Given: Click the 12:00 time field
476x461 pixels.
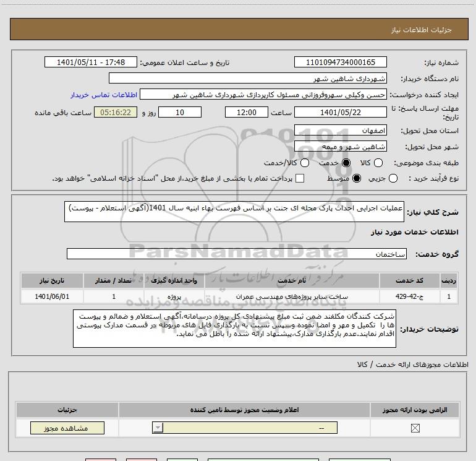Looking at the screenshot, I should point(247,112).
